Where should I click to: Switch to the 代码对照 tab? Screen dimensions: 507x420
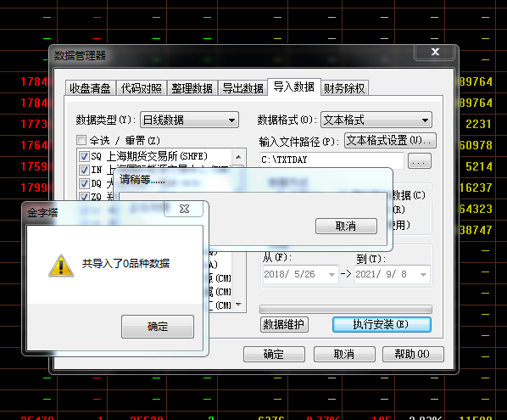click(x=142, y=88)
